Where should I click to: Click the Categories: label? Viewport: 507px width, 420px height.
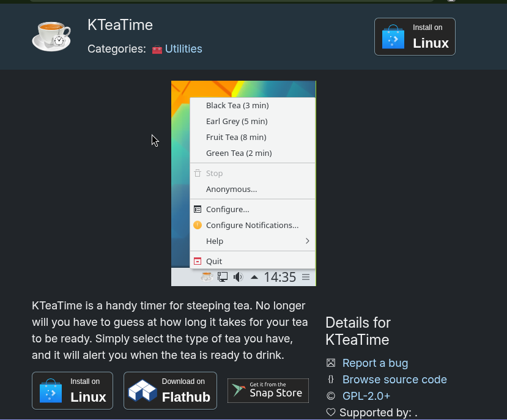(117, 49)
